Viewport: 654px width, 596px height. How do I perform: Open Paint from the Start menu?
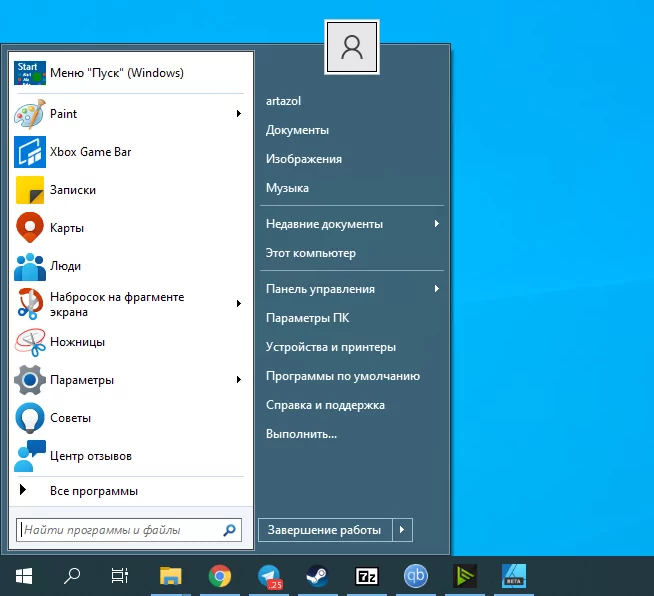click(64, 114)
